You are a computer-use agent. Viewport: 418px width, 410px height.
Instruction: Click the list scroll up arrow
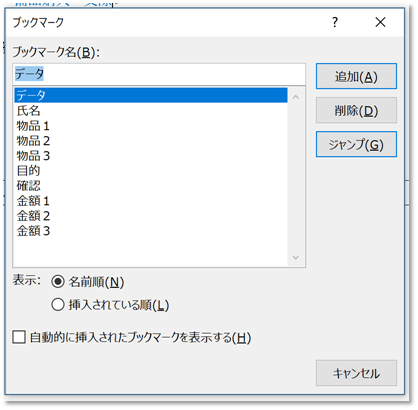point(296,97)
